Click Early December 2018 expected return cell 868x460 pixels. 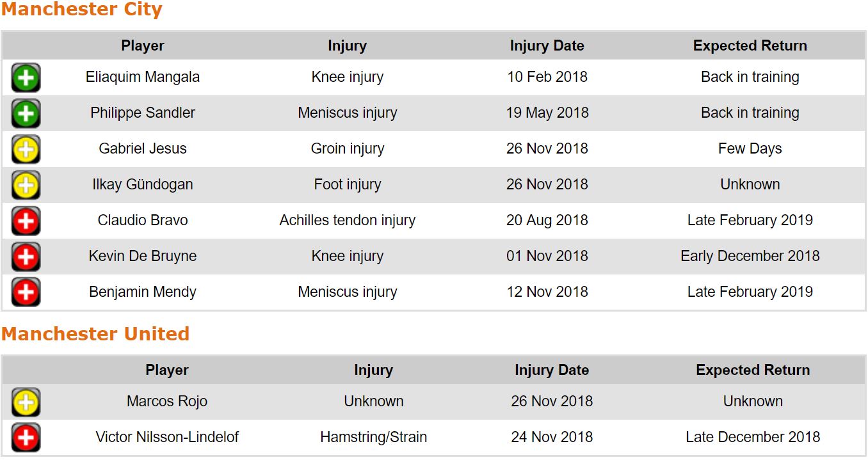(750, 257)
